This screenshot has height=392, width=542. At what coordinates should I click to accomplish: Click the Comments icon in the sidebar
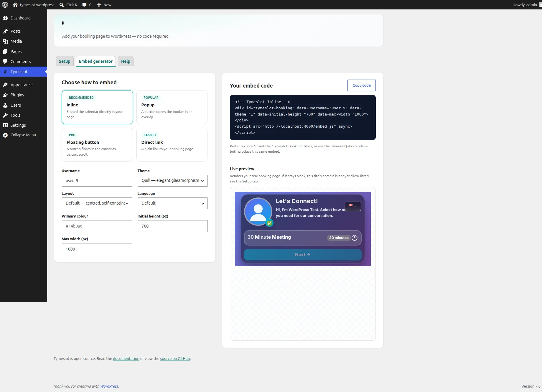5,62
